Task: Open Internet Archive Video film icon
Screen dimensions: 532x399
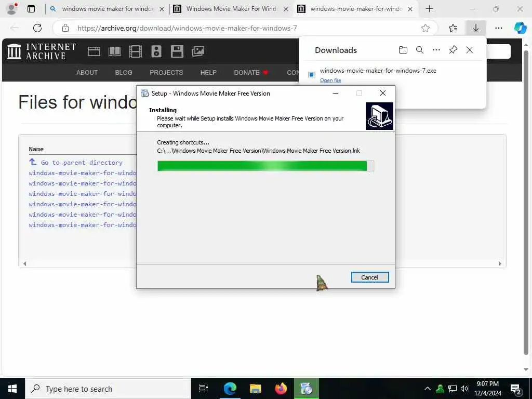Action: pyautogui.click(x=136, y=51)
